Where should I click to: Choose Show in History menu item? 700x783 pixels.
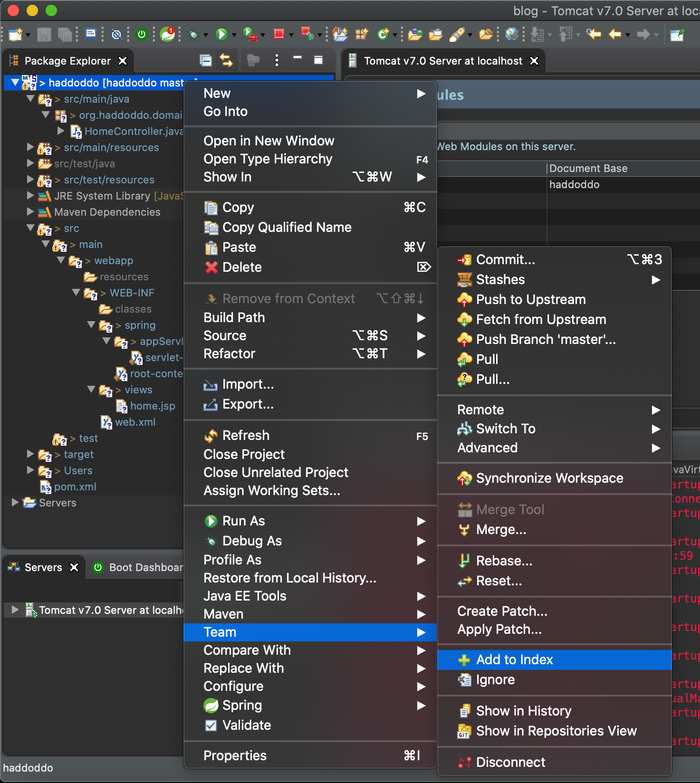pyautogui.click(x=554, y=711)
